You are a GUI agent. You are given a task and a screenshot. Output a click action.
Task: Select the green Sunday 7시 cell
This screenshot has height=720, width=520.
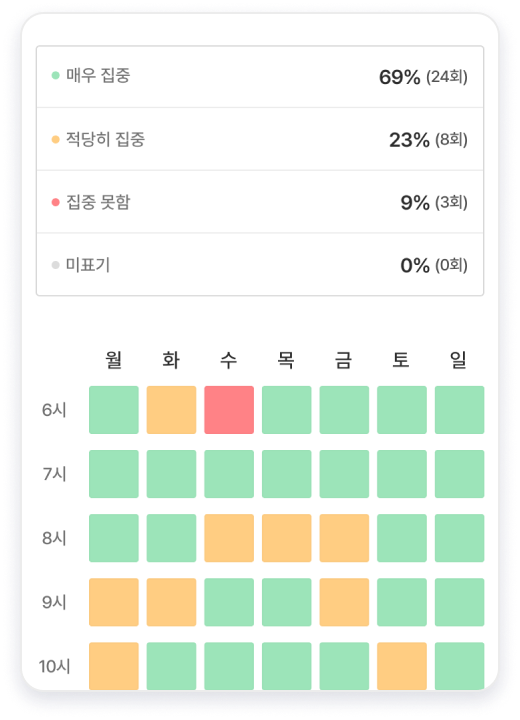[x=459, y=474]
